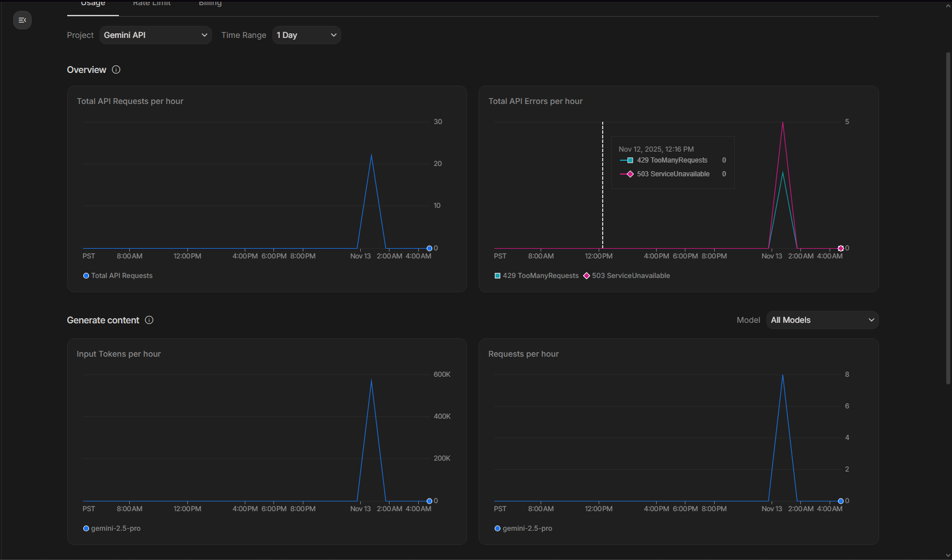Screen dimensions: 952x560
Task: Click the "Project" label
Action: (x=80, y=35)
